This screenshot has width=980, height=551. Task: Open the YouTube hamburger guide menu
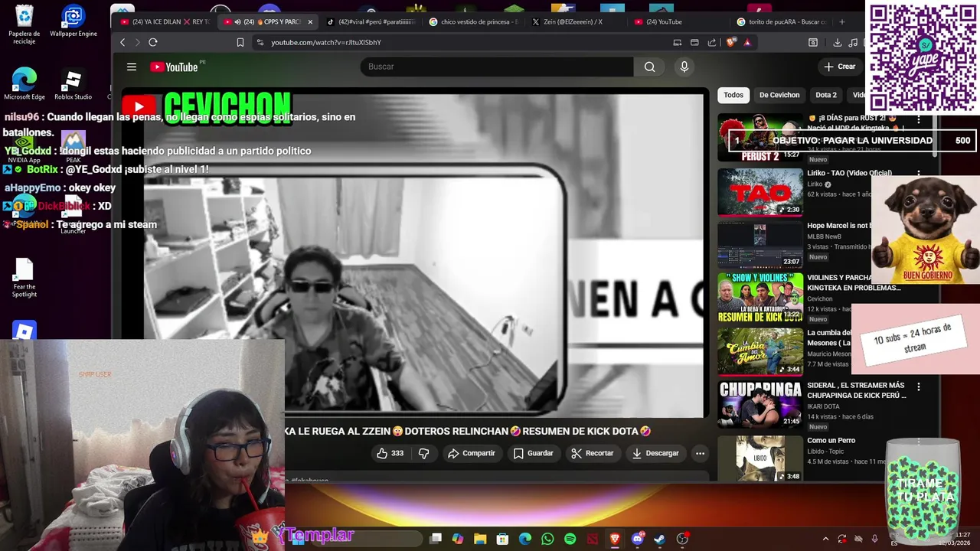coord(132,67)
